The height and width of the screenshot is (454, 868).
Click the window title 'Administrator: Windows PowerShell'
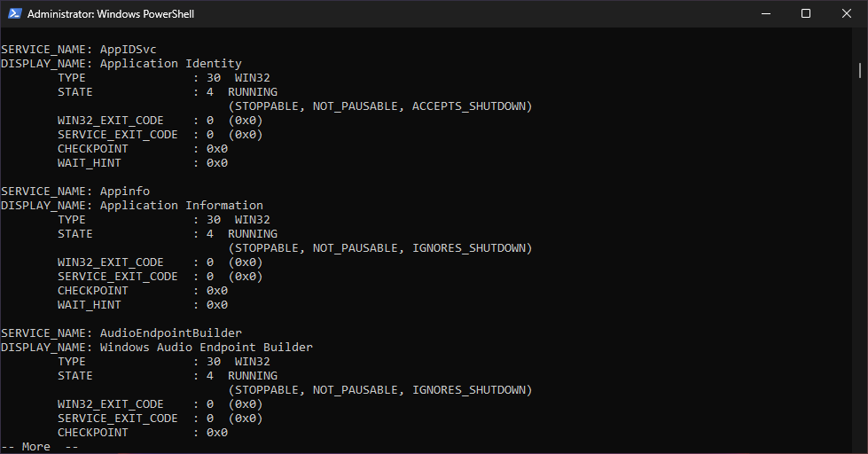pyautogui.click(x=111, y=14)
